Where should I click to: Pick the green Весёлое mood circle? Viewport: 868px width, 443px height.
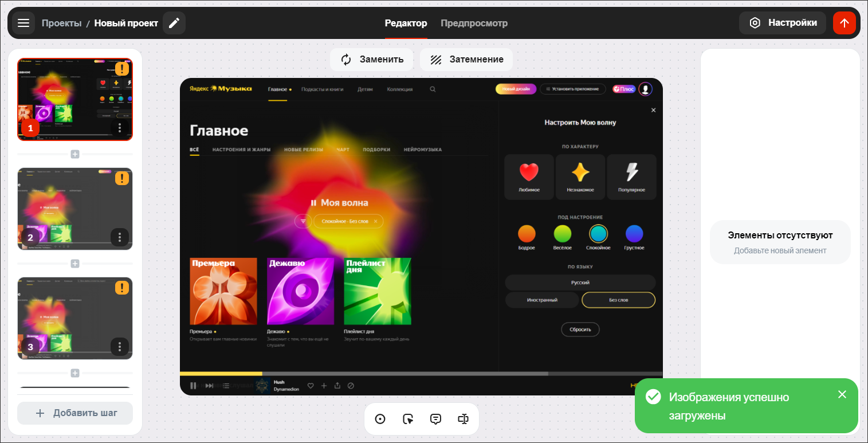[x=563, y=234]
